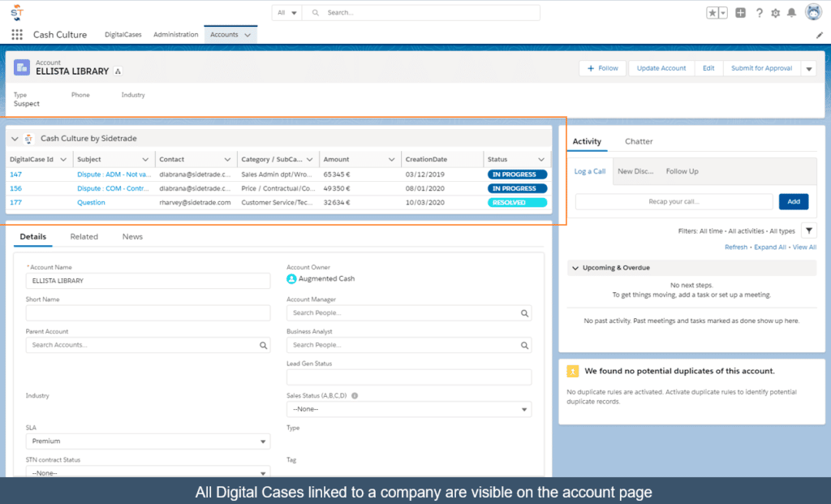831x504 pixels.
Task: Click the Expand All link
Action: [770, 248]
